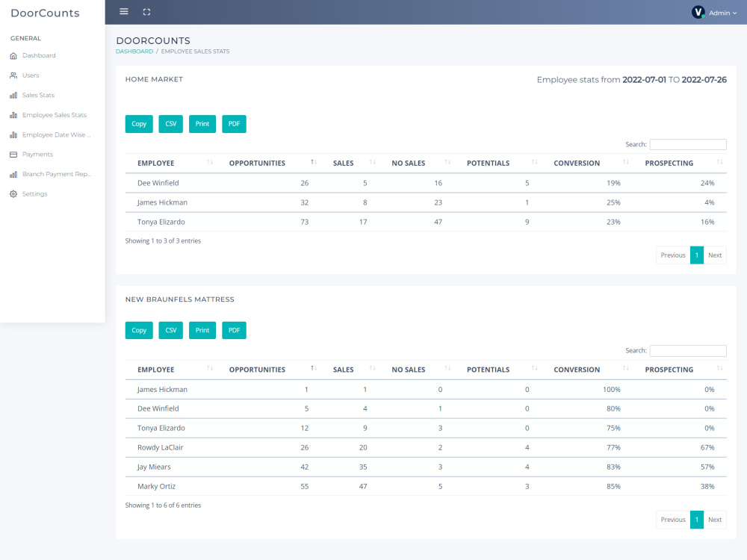
Task: Sort New Braunfels table by Opportunities
Action: (269, 370)
